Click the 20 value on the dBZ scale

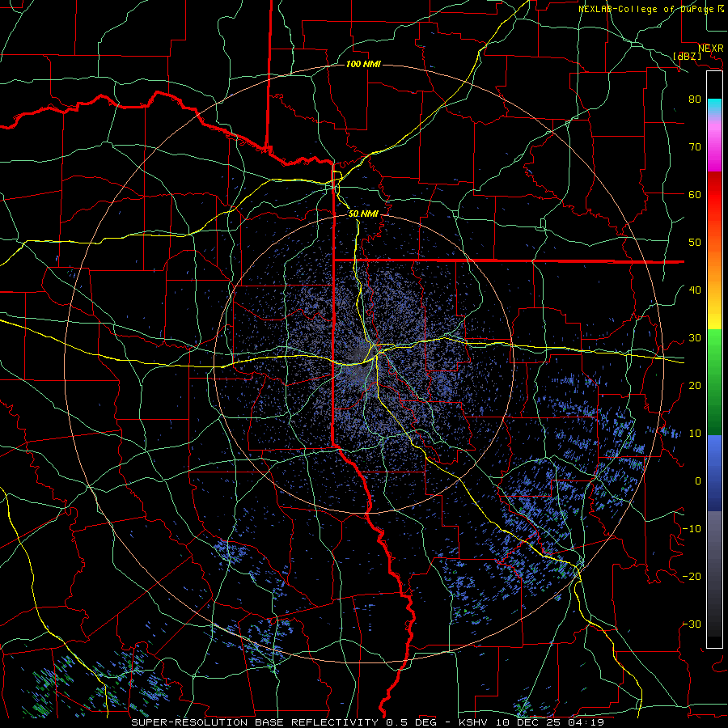pyautogui.click(x=695, y=386)
